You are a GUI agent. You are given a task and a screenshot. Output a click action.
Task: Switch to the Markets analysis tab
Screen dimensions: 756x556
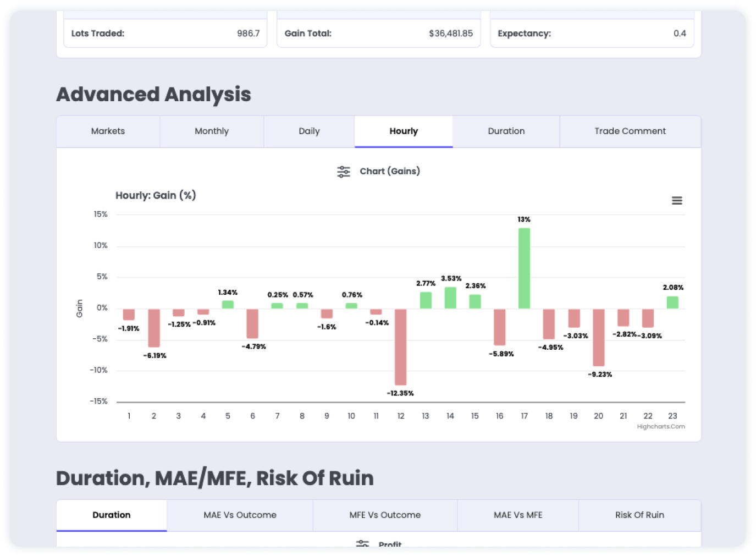coord(108,131)
